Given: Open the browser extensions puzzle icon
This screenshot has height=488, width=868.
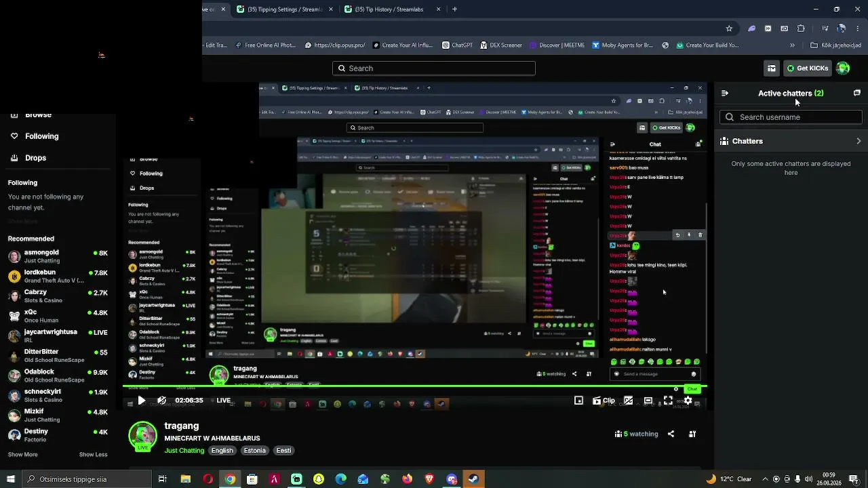Looking at the screenshot, I should point(801,28).
